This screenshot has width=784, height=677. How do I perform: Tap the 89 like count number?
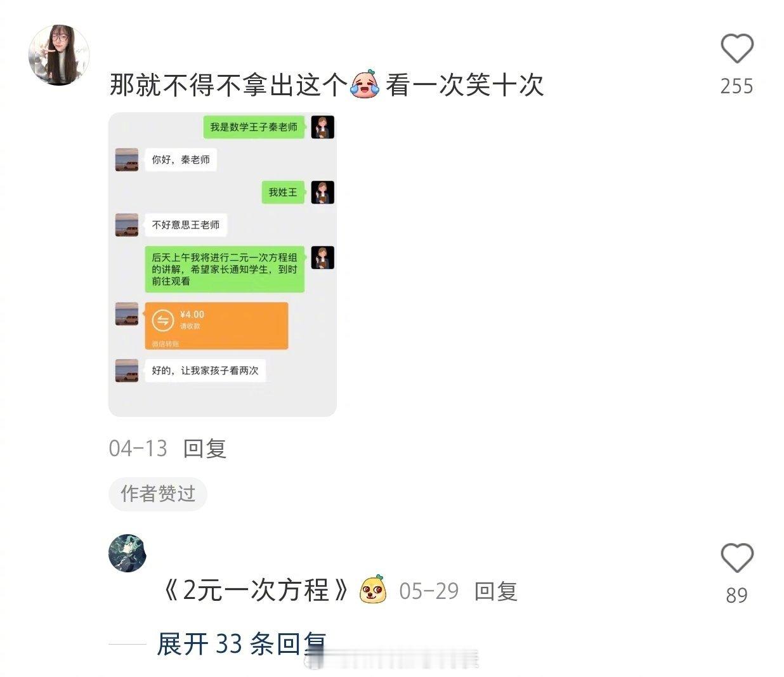736,595
